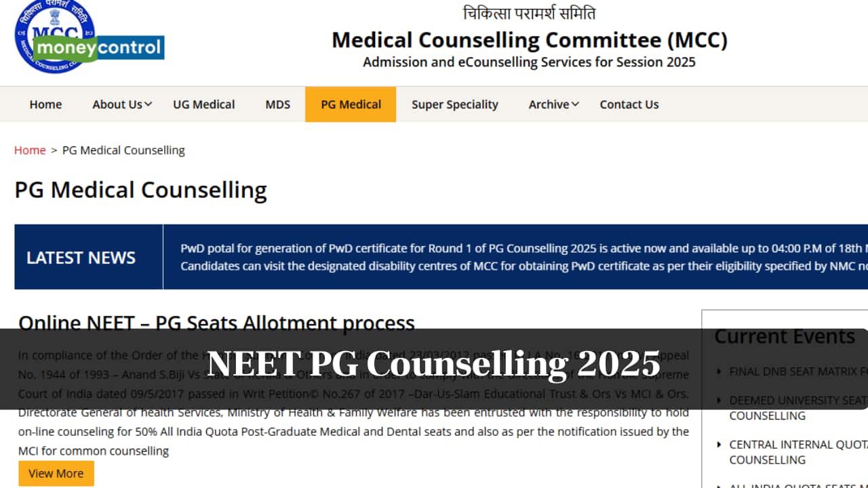Click the arrow icon beside DEEMED UNIVERSITY SEAT item

[719, 400]
